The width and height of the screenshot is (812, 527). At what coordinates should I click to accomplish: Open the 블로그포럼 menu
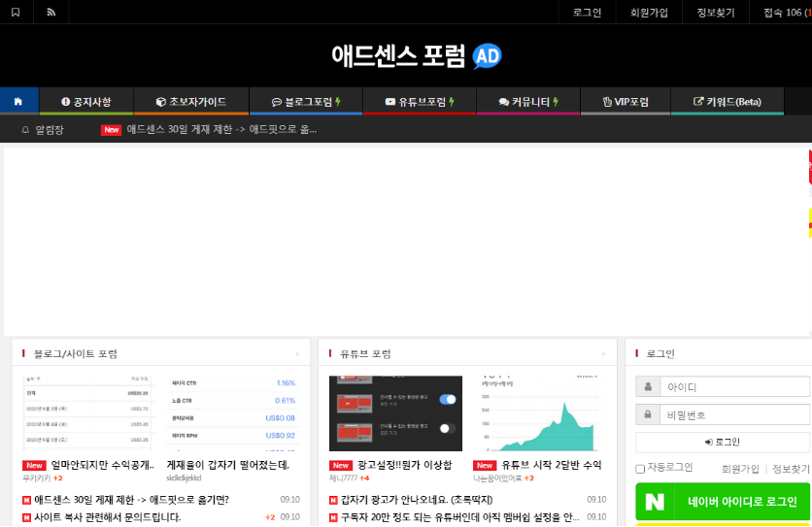[306, 102]
